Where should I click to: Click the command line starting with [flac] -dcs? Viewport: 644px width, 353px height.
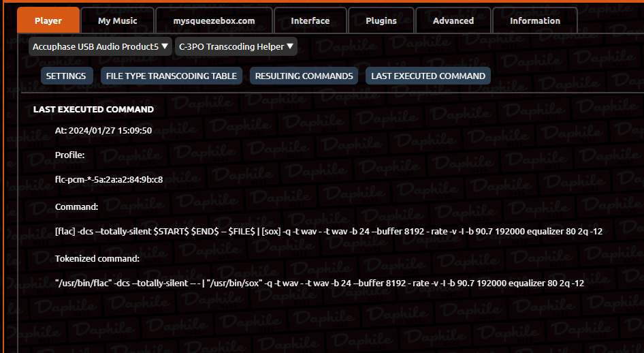[x=329, y=232]
